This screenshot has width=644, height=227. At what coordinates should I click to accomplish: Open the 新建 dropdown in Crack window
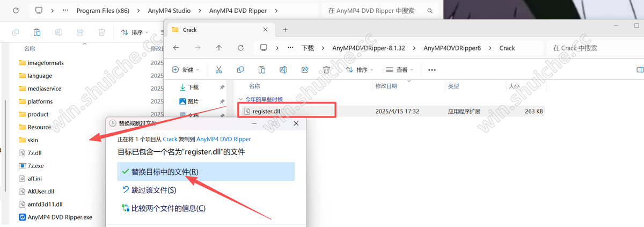pos(186,70)
